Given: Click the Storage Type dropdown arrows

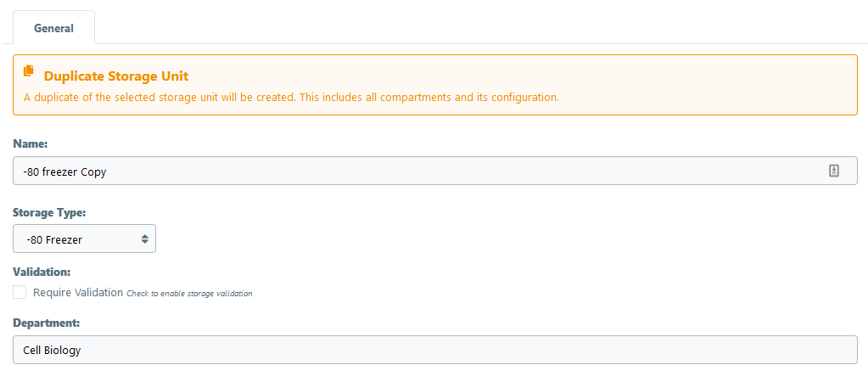Looking at the screenshot, I should click(144, 239).
